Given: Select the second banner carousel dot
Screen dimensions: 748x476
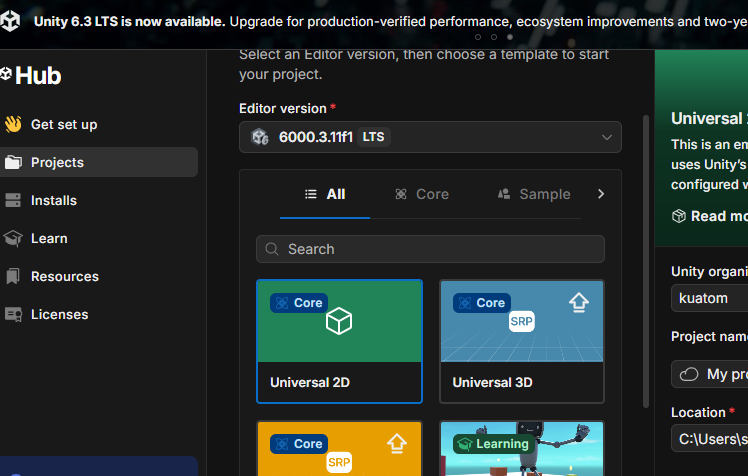Looking at the screenshot, I should tap(494, 37).
